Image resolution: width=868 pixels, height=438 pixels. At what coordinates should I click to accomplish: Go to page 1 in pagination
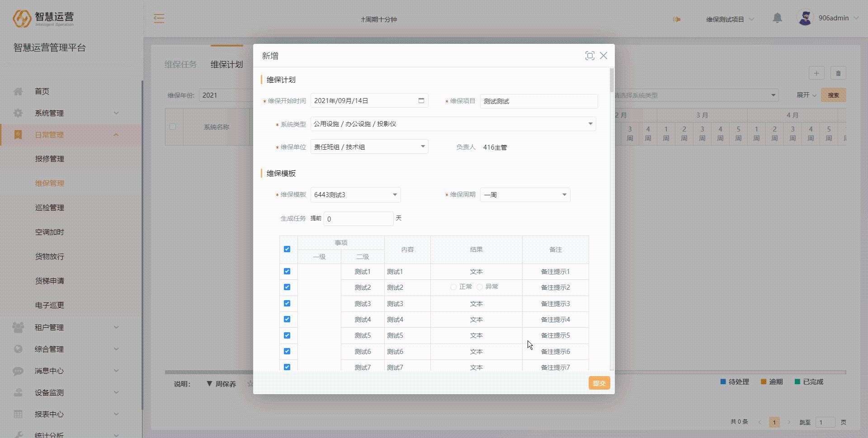coord(774,422)
